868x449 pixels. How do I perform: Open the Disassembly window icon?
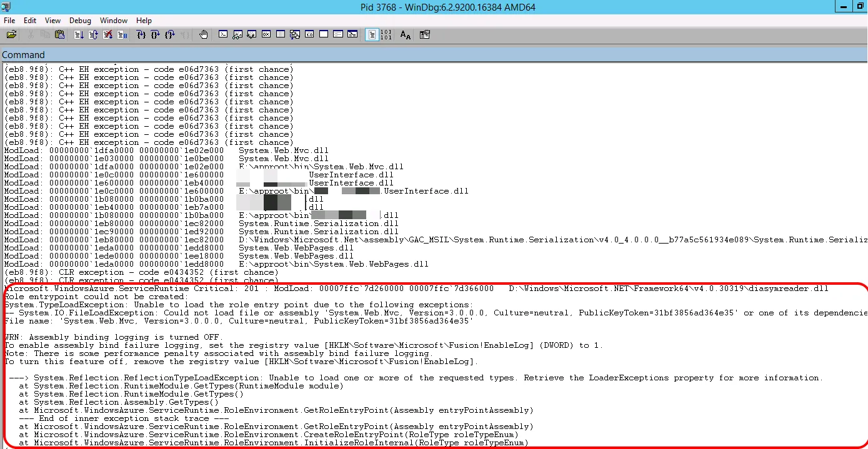click(x=309, y=35)
